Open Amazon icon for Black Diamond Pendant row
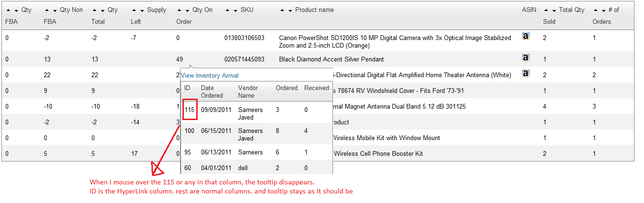Image resolution: width=644 pixels, height=203 pixels. 525,58
